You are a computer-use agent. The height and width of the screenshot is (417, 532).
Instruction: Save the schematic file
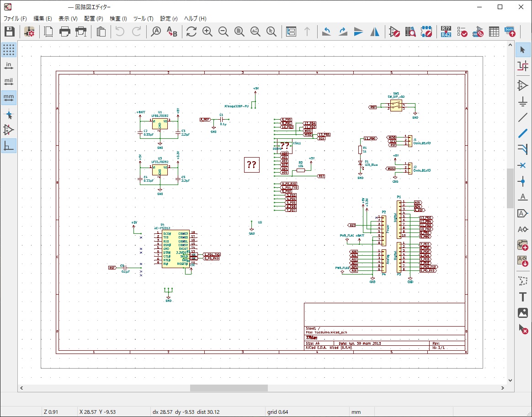(x=9, y=32)
